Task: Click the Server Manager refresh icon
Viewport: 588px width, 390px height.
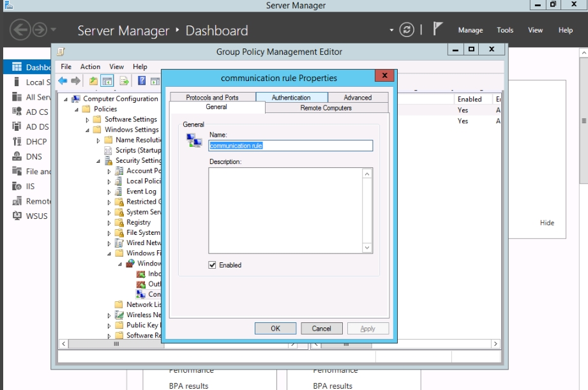Action: [x=407, y=29]
